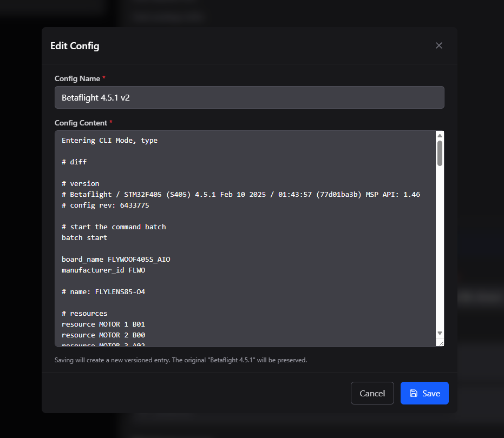The image size is (504, 438).
Task: Click the 'Entering CLI Mode, type' line
Action: 109,141
